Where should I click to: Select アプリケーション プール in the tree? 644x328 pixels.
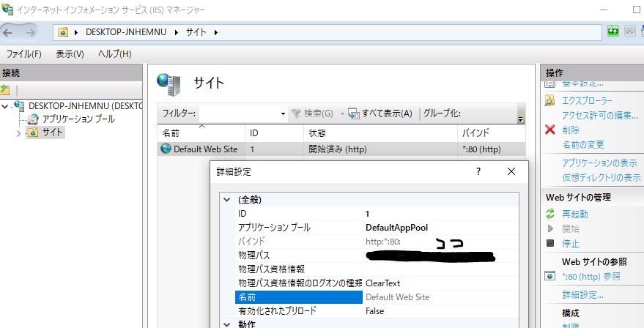point(78,119)
